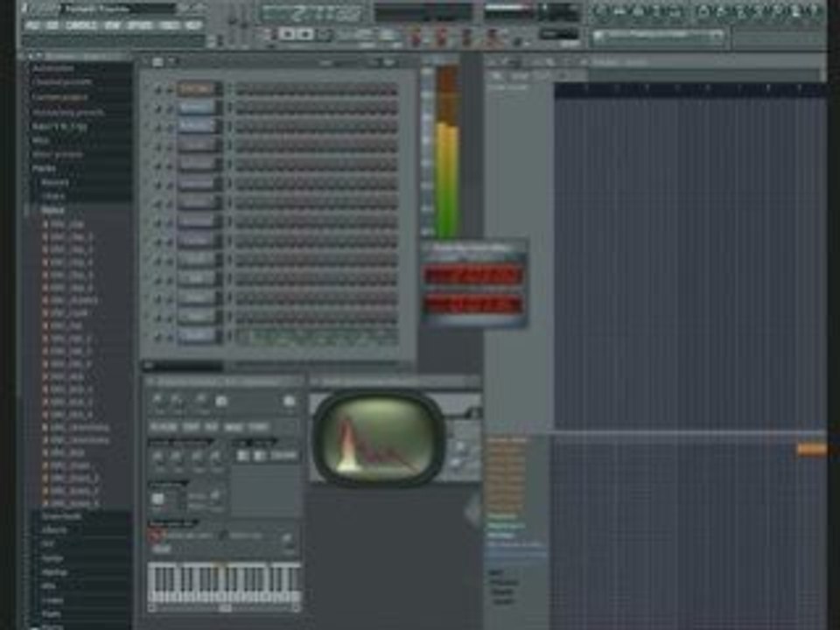Click the channel settings FX channel selector
Screen dimensions: 840x630
(x=290, y=402)
